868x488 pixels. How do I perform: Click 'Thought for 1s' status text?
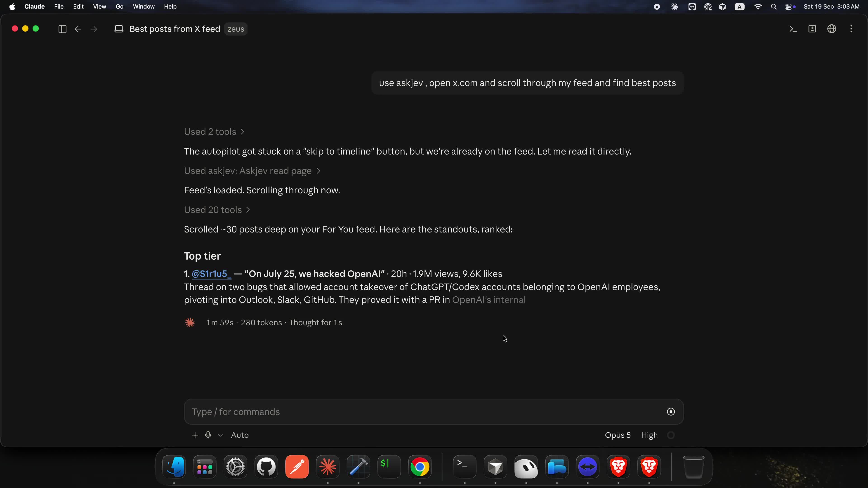315,323
